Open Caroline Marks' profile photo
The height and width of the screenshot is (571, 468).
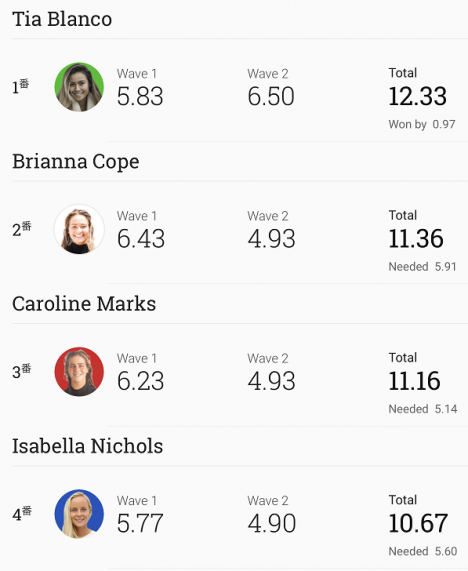[79, 371]
